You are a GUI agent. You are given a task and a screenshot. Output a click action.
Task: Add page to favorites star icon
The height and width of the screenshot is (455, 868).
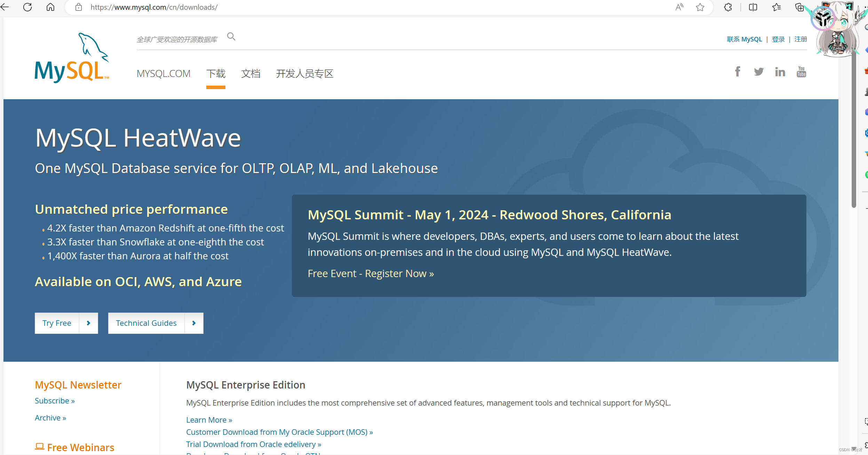pyautogui.click(x=700, y=7)
